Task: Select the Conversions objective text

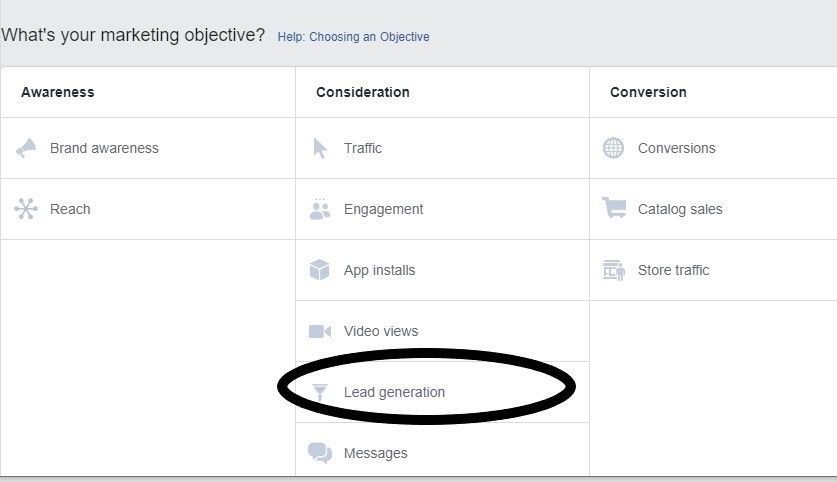Action: 676,148
